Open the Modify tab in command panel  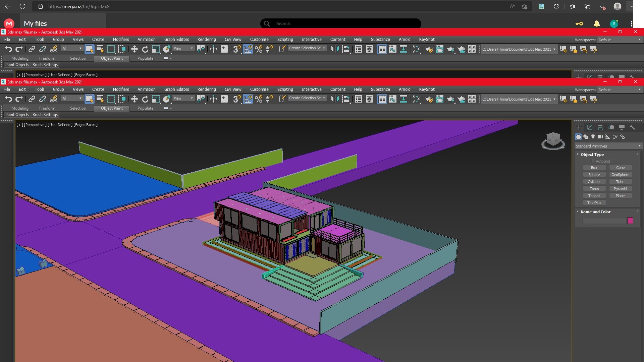tap(589, 127)
